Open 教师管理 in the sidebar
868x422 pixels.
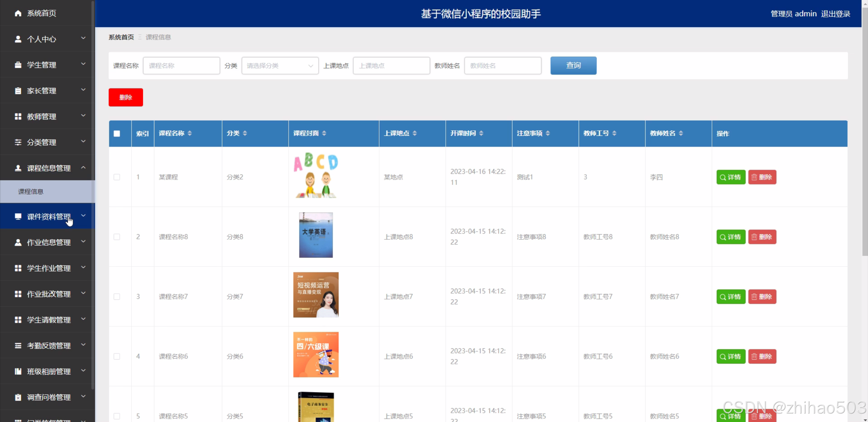(42, 116)
